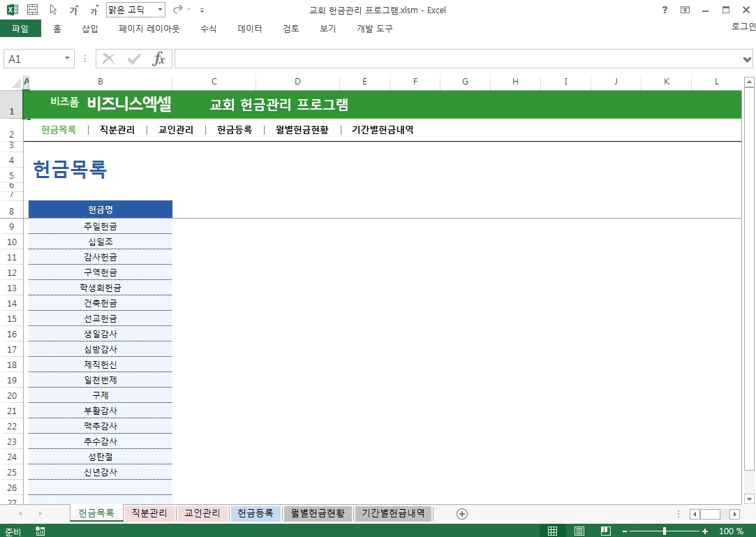Click the zoom out minus button
Viewport: 756px width, 537px height.
(x=624, y=531)
